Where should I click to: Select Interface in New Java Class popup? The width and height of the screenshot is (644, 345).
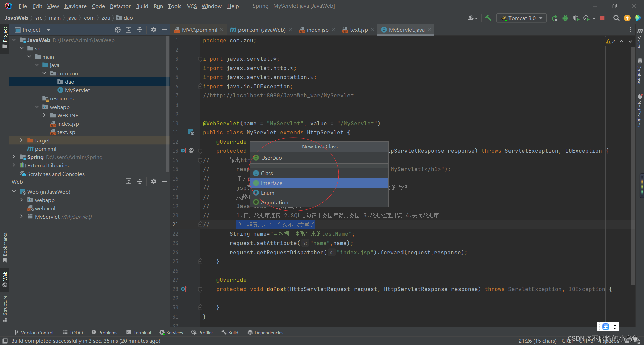pos(319,183)
